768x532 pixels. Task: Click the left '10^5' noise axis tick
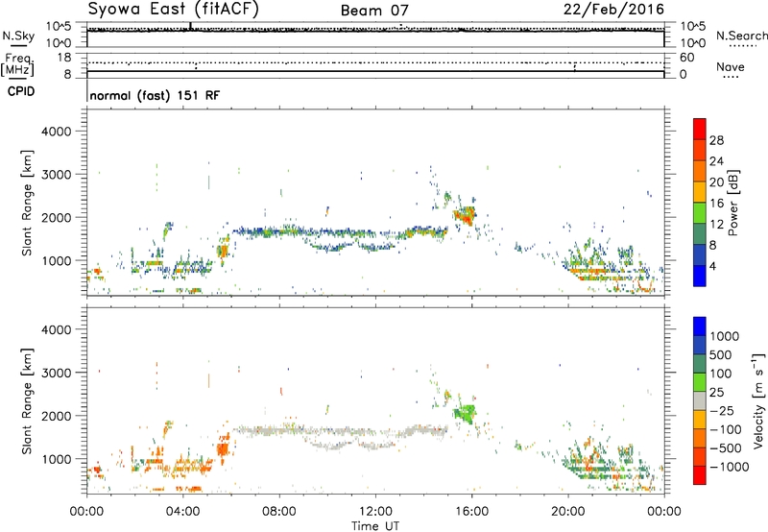coord(60,27)
